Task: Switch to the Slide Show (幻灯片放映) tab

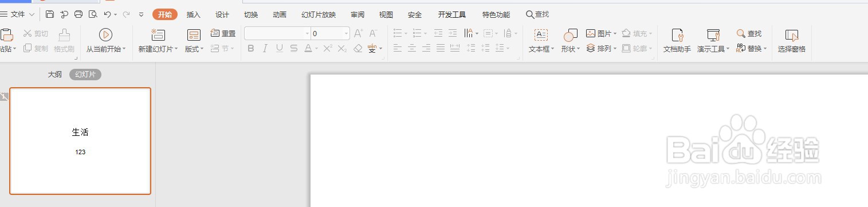Action: pyautogui.click(x=319, y=14)
